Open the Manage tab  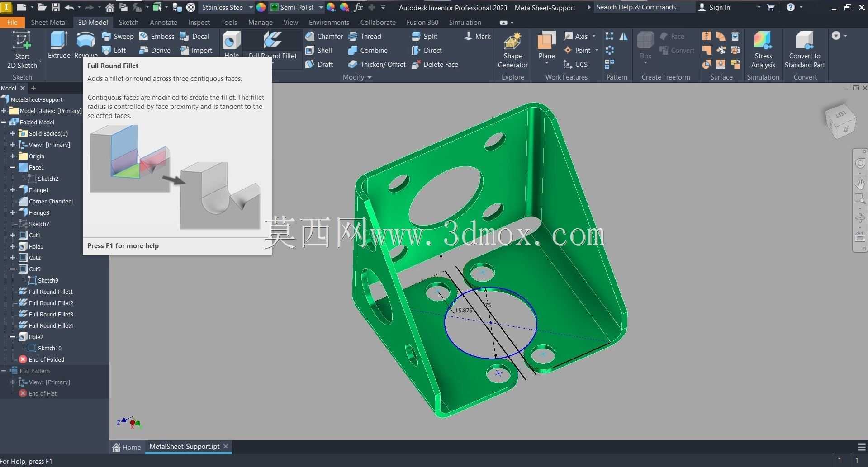point(260,23)
